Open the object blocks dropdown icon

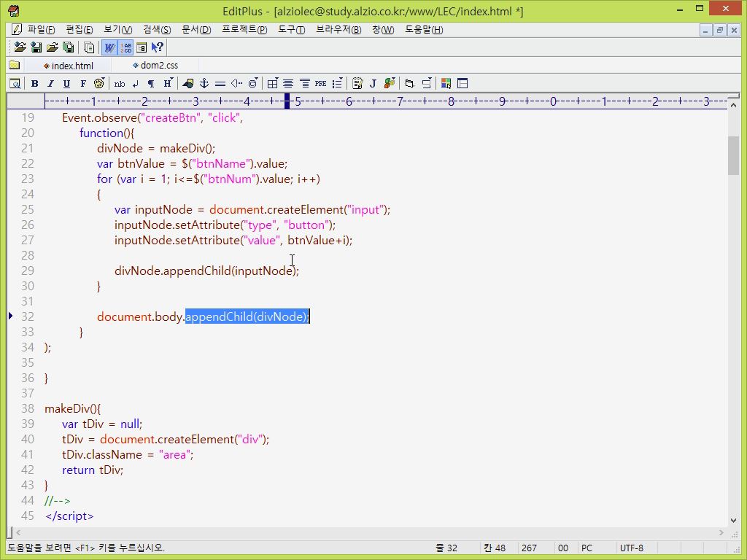[390, 84]
